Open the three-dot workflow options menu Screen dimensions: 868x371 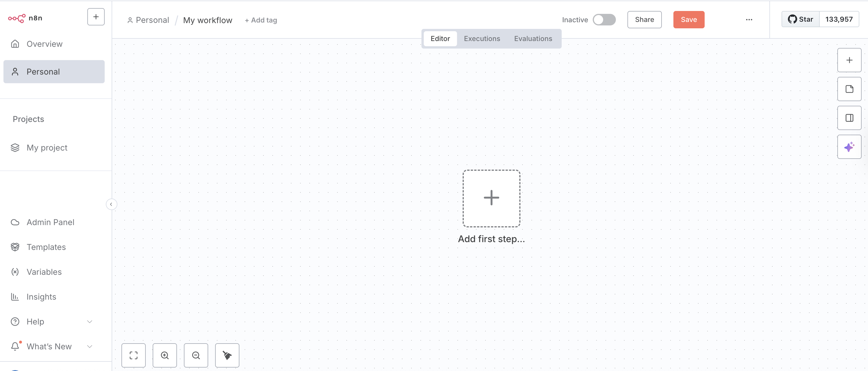pyautogui.click(x=749, y=20)
